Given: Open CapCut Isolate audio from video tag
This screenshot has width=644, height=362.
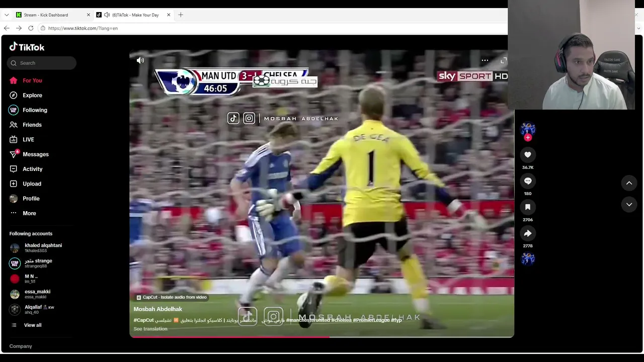Looking at the screenshot, I should 172,297.
